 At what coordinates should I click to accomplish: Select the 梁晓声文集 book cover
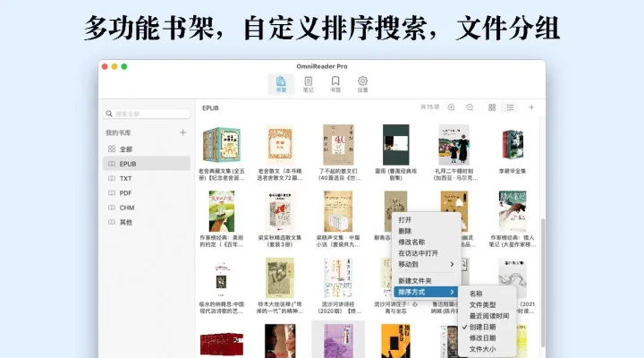[338, 211]
